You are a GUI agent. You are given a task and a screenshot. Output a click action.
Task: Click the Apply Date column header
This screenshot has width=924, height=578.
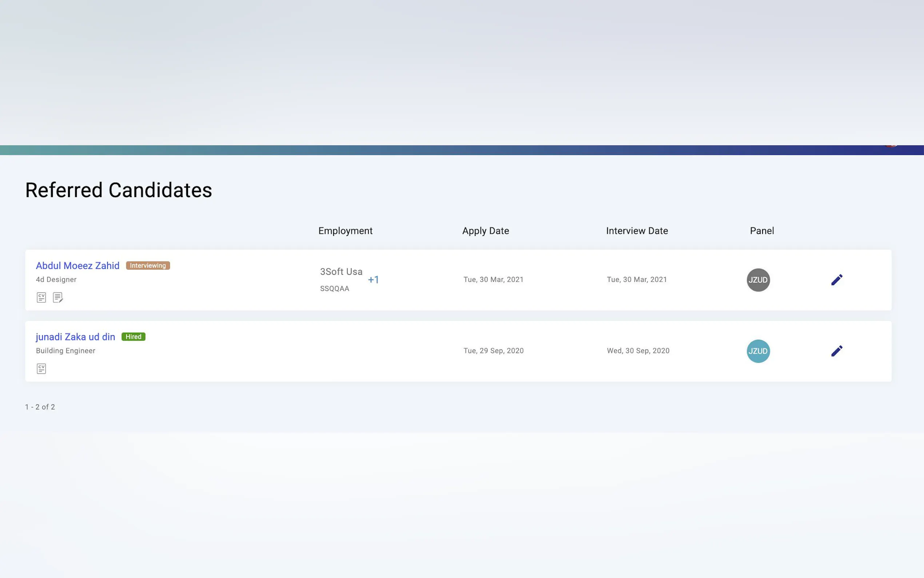point(486,231)
